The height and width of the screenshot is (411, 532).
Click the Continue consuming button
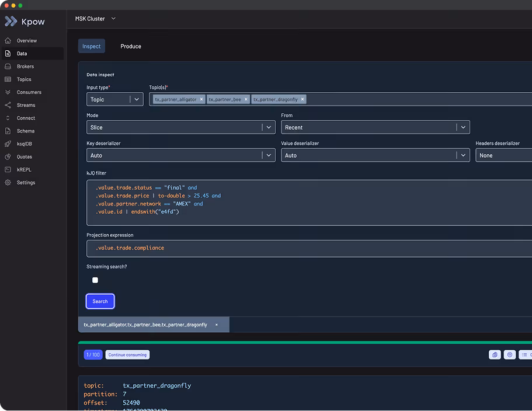tap(127, 355)
